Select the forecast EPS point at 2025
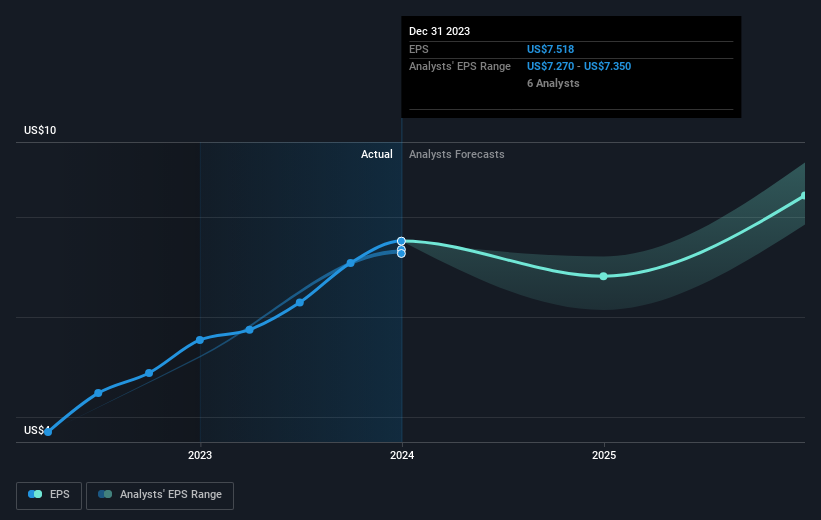 [603, 276]
